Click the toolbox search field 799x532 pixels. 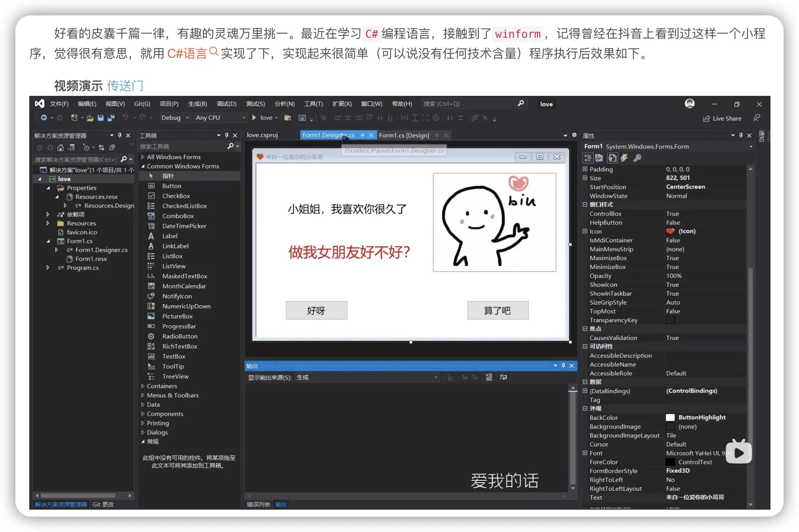[181, 146]
